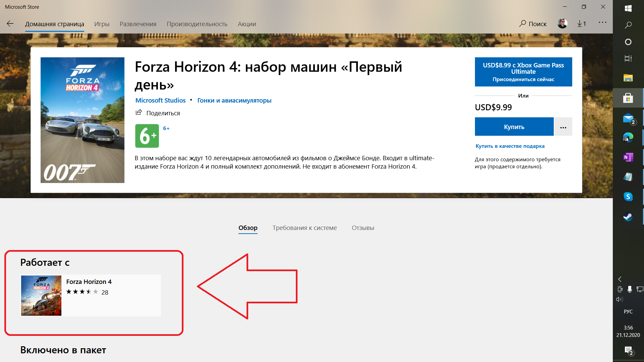Open Forza Horizon 4 card thumbnail
This screenshot has width=644, height=362.
pos(41,296)
